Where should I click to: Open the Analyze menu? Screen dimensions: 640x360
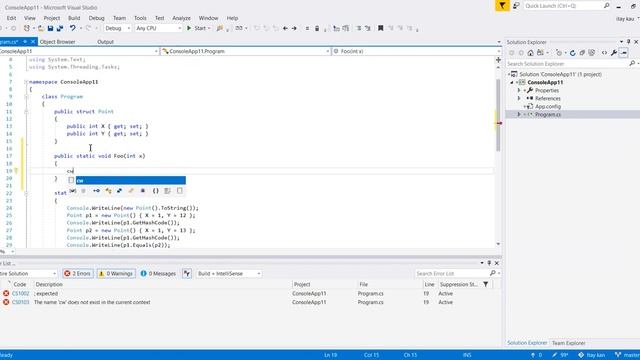pyautogui.click(x=181, y=18)
